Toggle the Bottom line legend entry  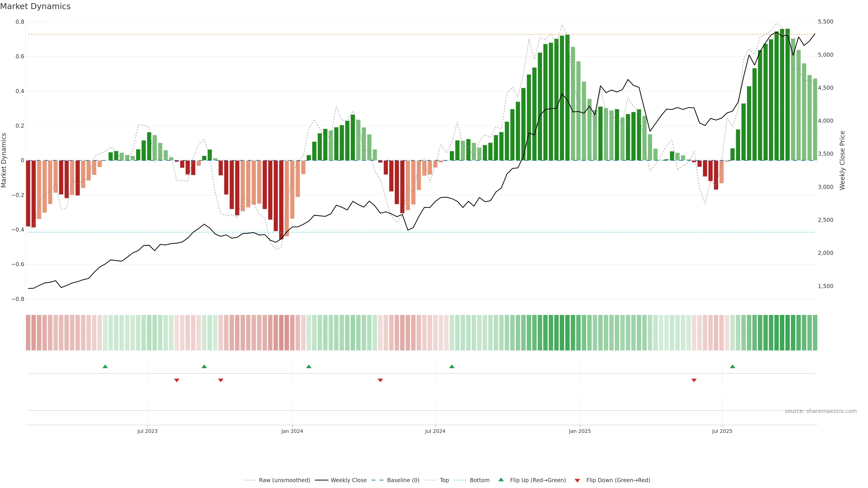point(479,480)
